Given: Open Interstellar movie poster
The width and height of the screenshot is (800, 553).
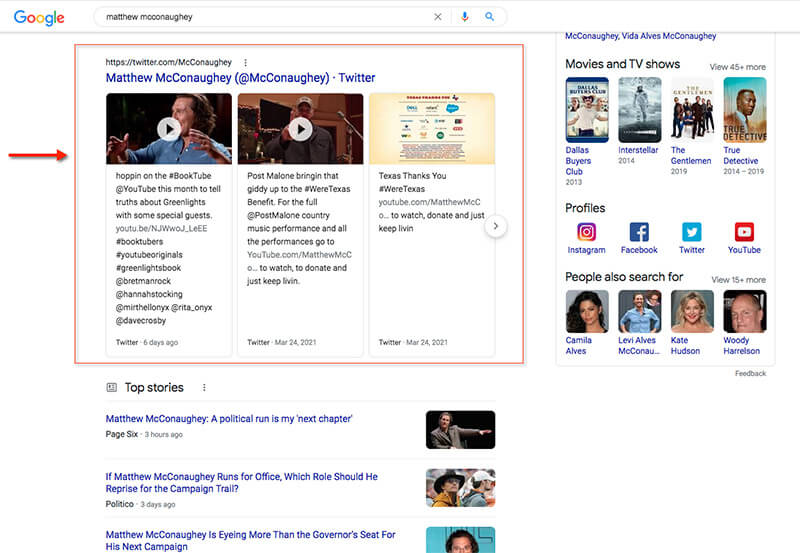Looking at the screenshot, I should pos(639,110).
